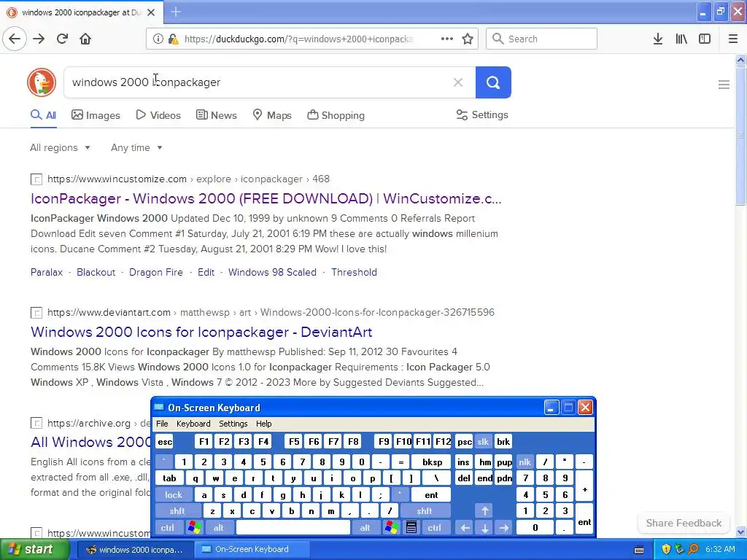The image size is (747, 560).
Task: Click favicon beside wincustomize.com result
Action: (36, 179)
